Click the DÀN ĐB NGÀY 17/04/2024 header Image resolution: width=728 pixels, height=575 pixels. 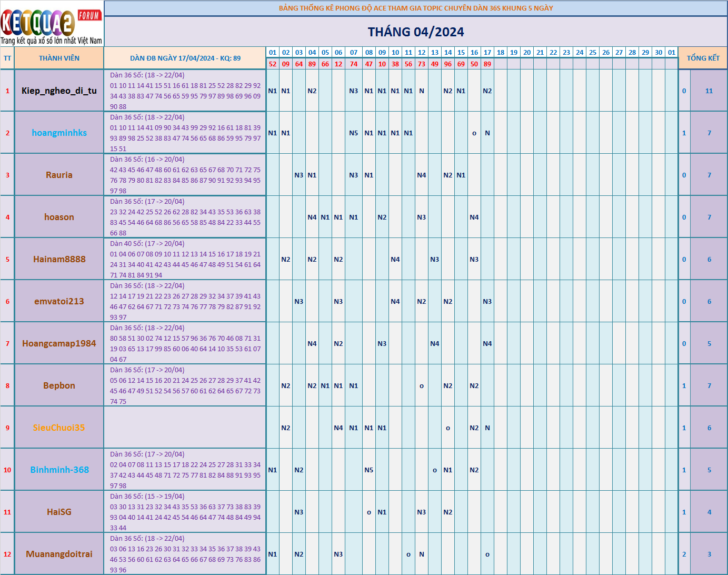click(185, 58)
